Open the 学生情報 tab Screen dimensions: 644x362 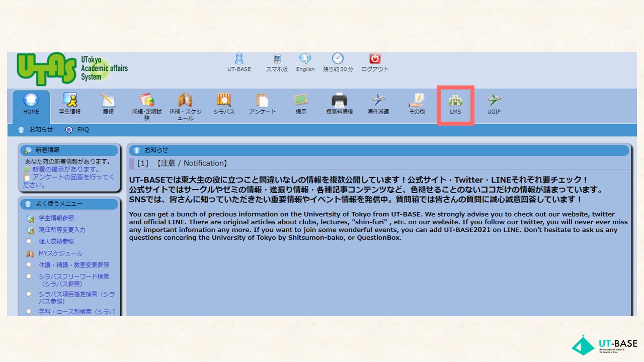(69, 105)
